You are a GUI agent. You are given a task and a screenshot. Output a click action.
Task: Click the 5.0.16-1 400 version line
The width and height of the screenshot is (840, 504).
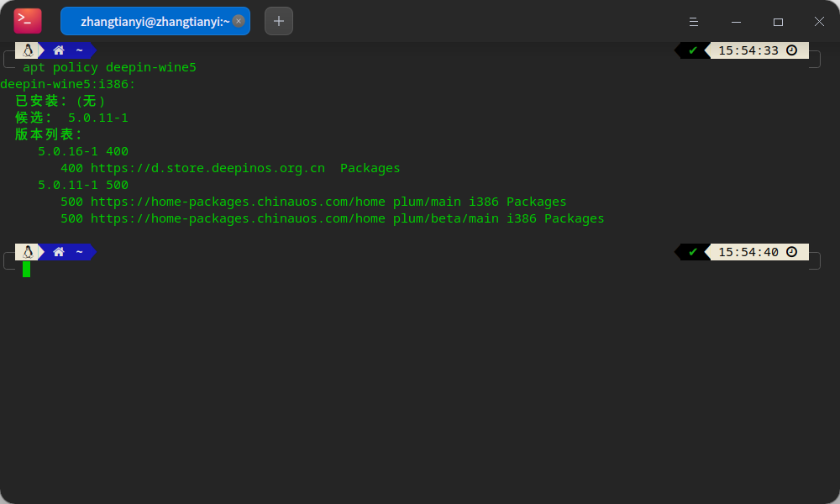[x=83, y=151]
